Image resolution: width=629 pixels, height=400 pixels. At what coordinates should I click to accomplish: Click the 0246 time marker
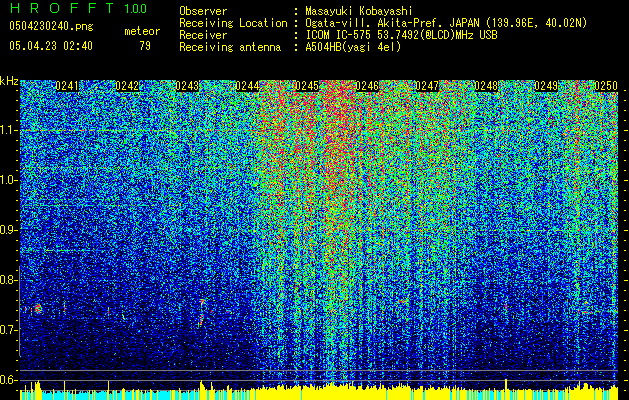(367, 86)
